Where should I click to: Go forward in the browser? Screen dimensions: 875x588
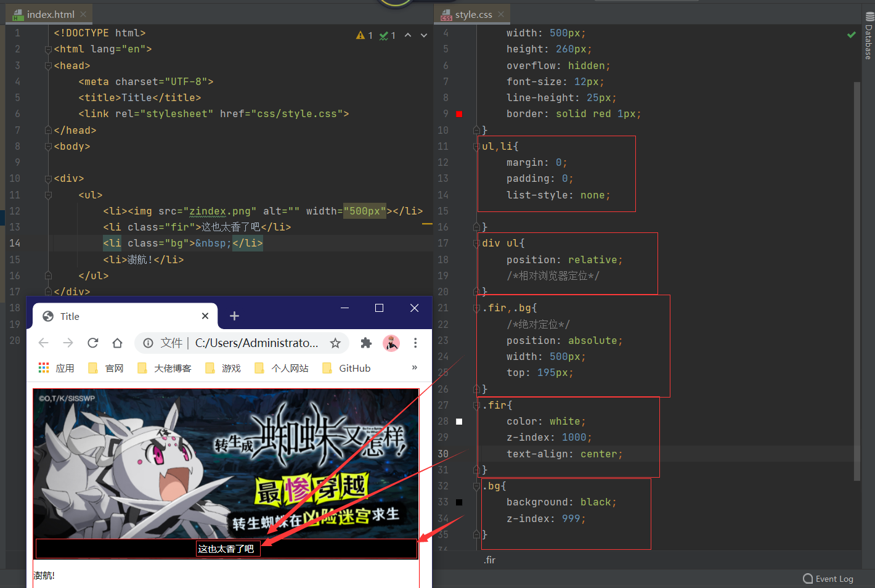(x=68, y=343)
